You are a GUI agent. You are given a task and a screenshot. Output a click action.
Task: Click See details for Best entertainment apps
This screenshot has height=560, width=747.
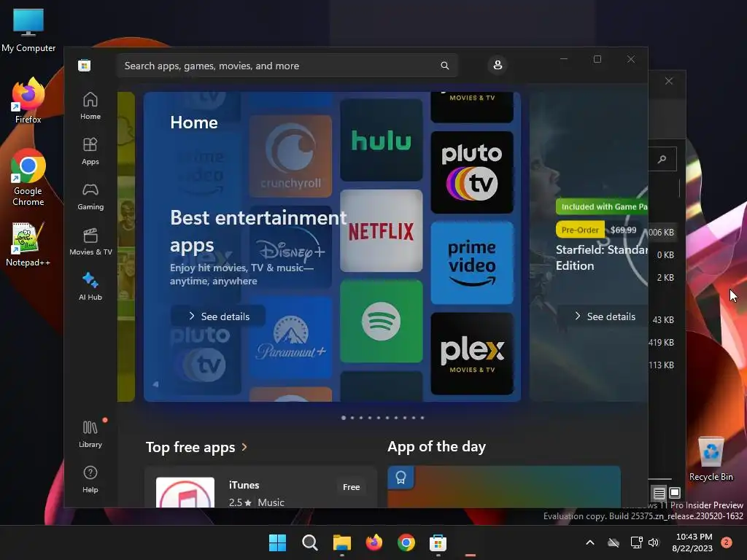click(218, 316)
